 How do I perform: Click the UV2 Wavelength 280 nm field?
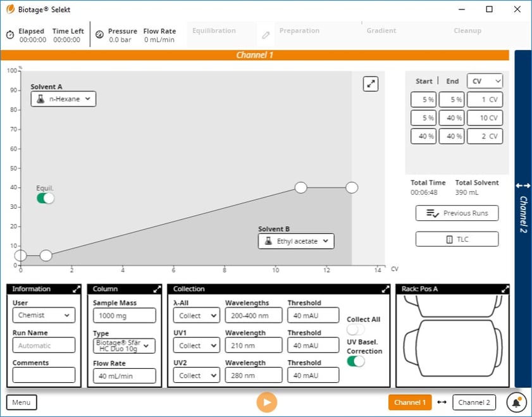254,376
